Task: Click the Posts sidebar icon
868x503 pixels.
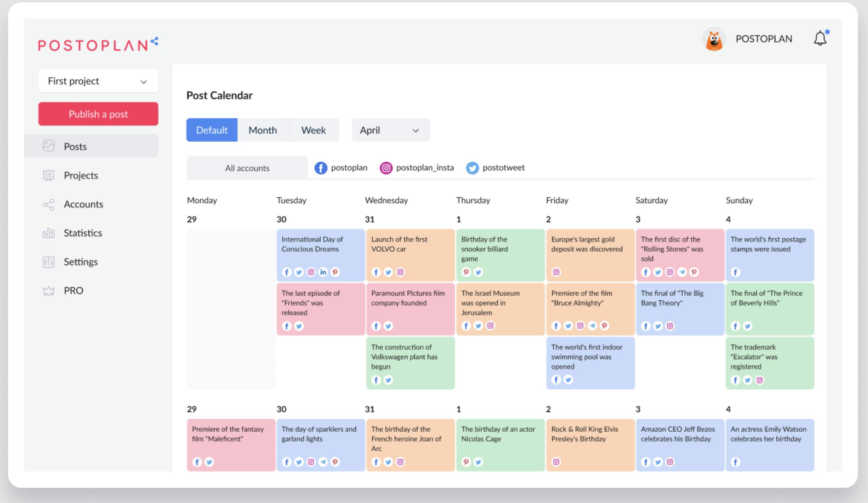Action: 49,146
